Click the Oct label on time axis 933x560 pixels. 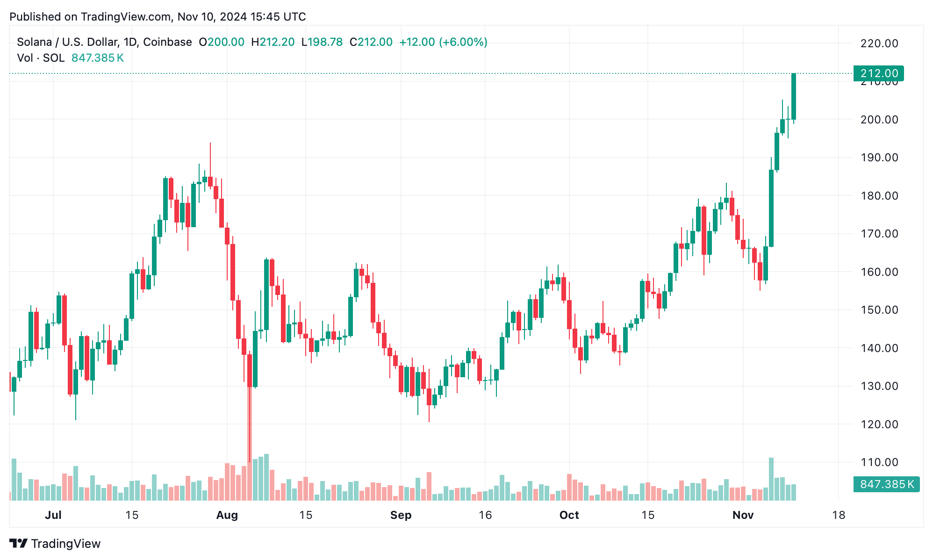(x=569, y=515)
